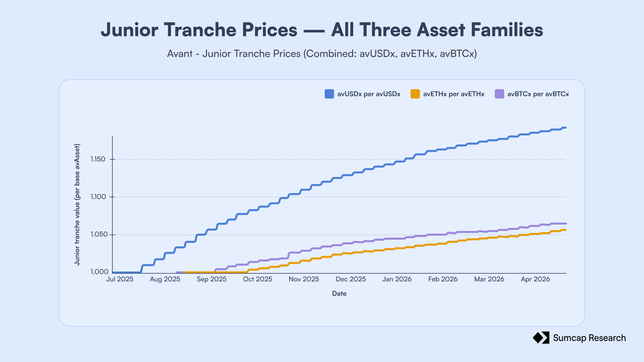Toggle the avBTCx per avBTCx legend label
This screenshot has width=644, height=362.
click(x=538, y=94)
